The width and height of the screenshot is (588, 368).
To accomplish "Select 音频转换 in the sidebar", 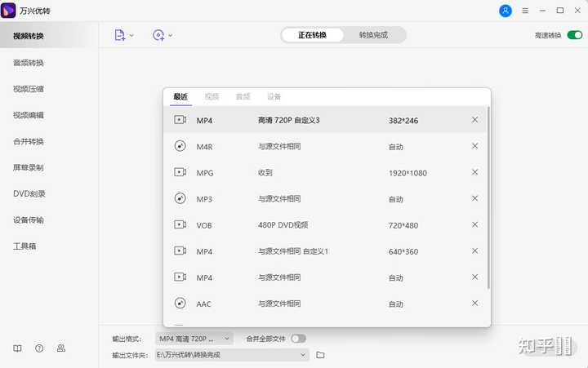I will [29, 63].
